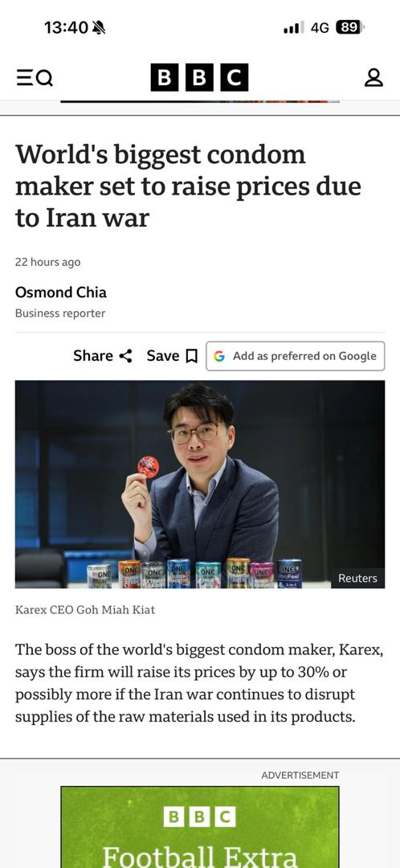
Task: Tap the 13:40 clock in status bar
Action: tap(66, 27)
